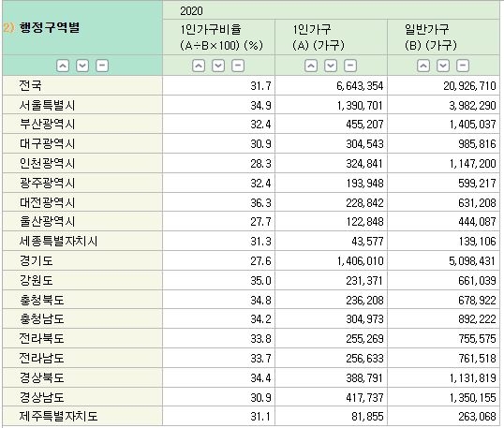The height and width of the screenshot is (428, 504).
Task: Select the 강원도 row label
Action: click(36, 280)
